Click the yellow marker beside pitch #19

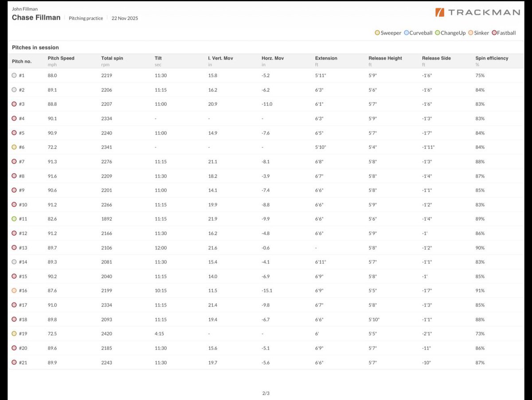coord(14,334)
